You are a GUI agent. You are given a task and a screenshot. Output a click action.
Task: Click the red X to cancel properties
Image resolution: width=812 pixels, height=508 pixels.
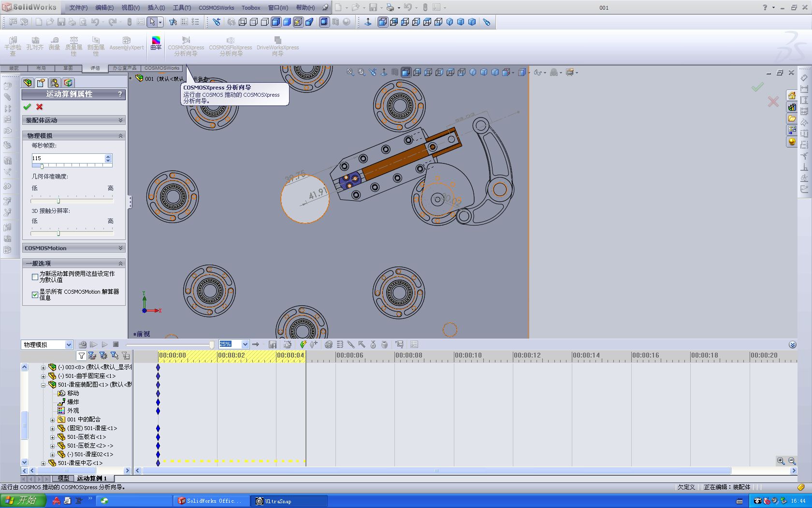(40, 107)
